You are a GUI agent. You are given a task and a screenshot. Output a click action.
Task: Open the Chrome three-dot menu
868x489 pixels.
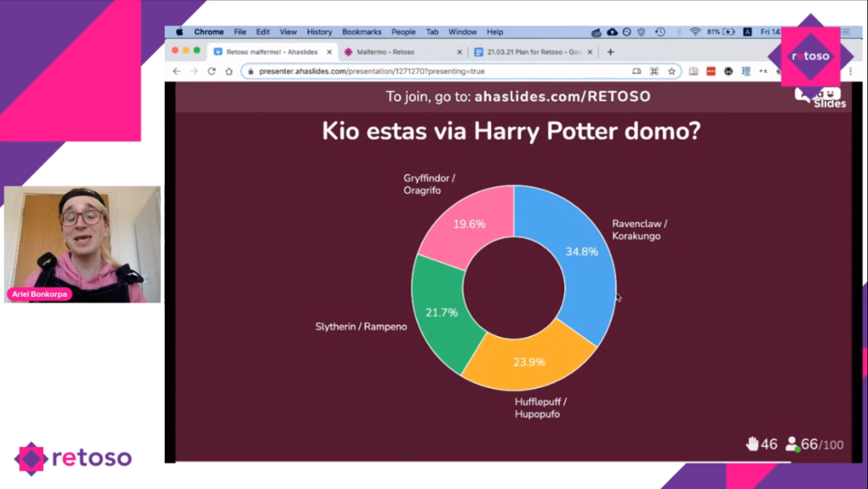tap(851, 71)
